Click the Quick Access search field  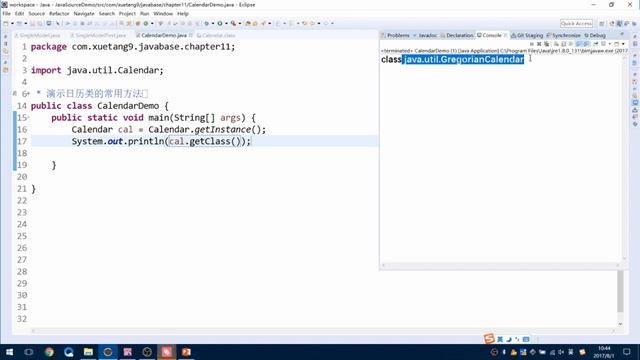(576, 24)
